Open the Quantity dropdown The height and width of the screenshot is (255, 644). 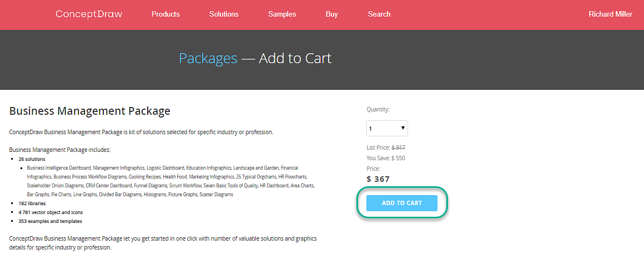point(387,129)
